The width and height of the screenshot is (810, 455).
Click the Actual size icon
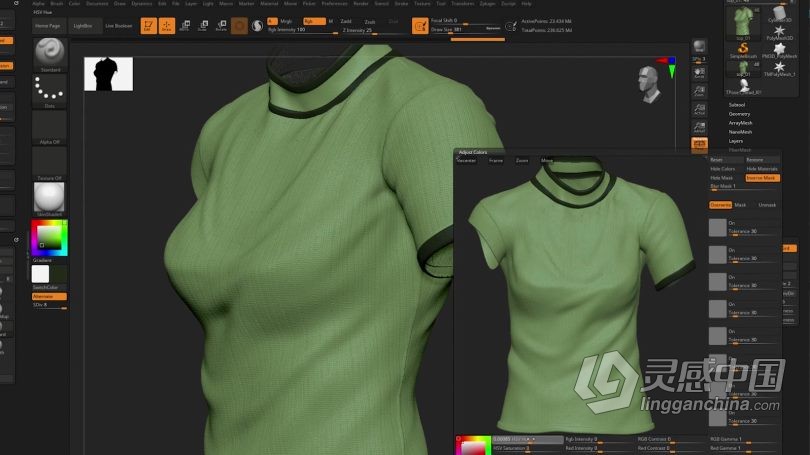pyautogui.click(x=699, y=109)
